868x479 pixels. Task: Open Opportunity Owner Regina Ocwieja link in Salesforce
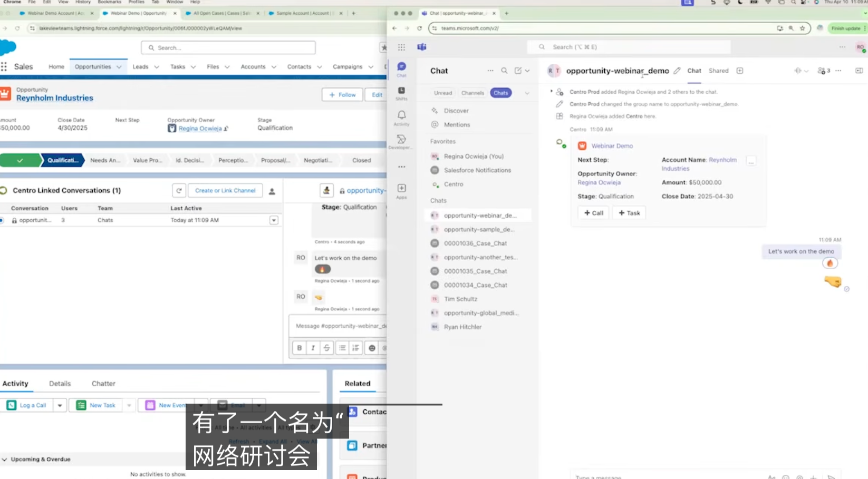pyautogui.click(x=200, y=129)
